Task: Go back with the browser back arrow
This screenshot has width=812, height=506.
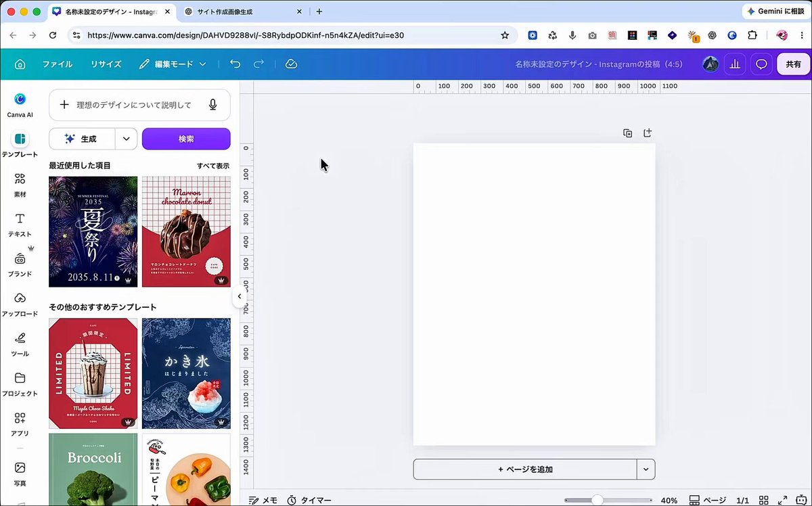Action: 13,35
